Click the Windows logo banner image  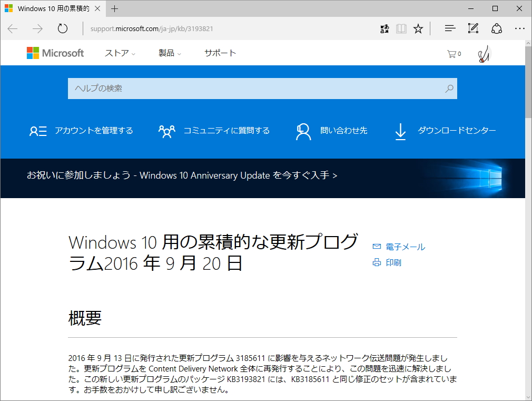coord(468,178)
